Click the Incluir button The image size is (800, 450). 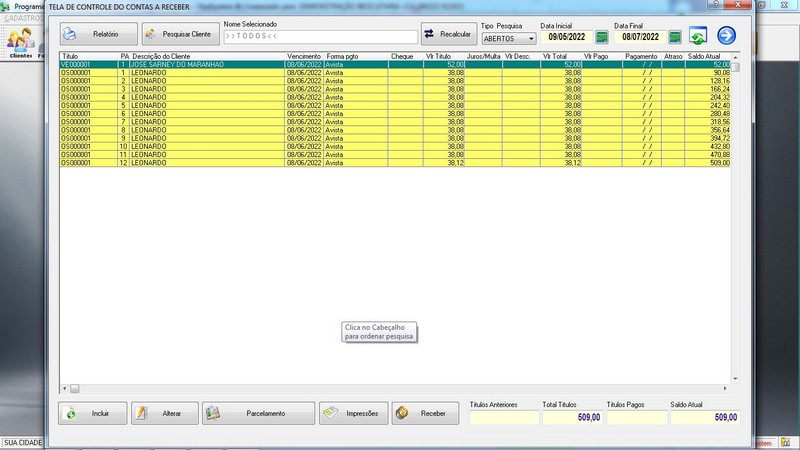click(x=93, y=413)
